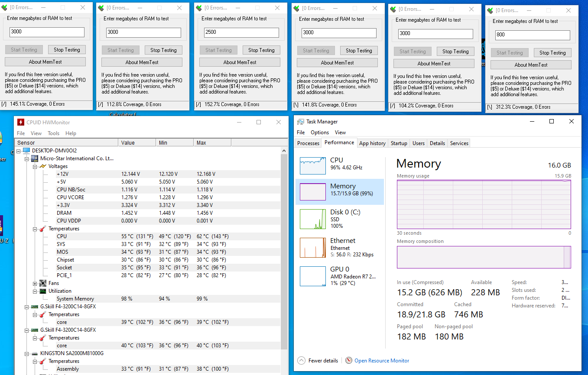Switch to the Processes tab
The height and width of the screenshot is (375, 588).
click(309, 143)
